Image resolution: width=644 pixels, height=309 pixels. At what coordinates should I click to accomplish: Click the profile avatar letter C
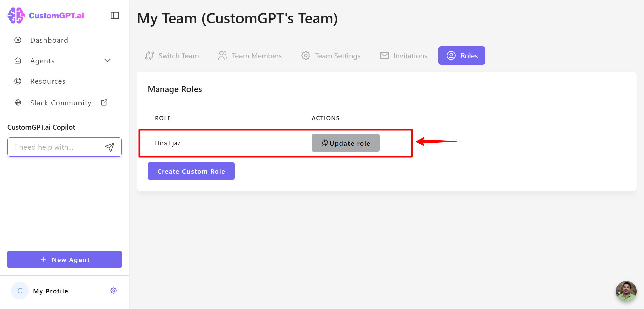(x=20, y=291)
